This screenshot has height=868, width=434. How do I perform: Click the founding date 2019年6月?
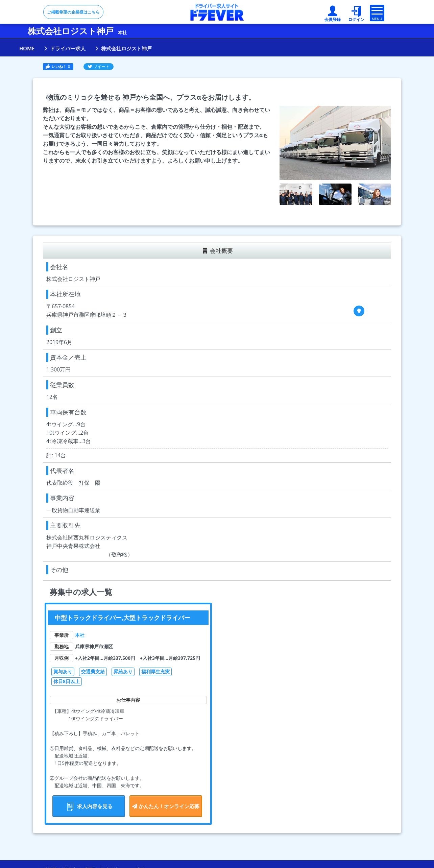(59, 342)
